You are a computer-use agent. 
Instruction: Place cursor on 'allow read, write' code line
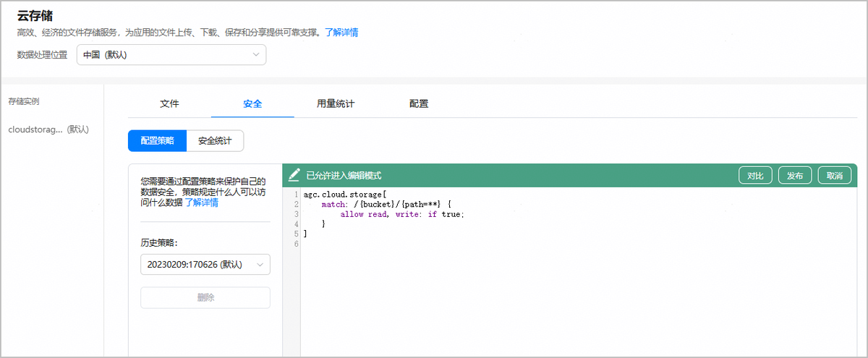[401, 215]
